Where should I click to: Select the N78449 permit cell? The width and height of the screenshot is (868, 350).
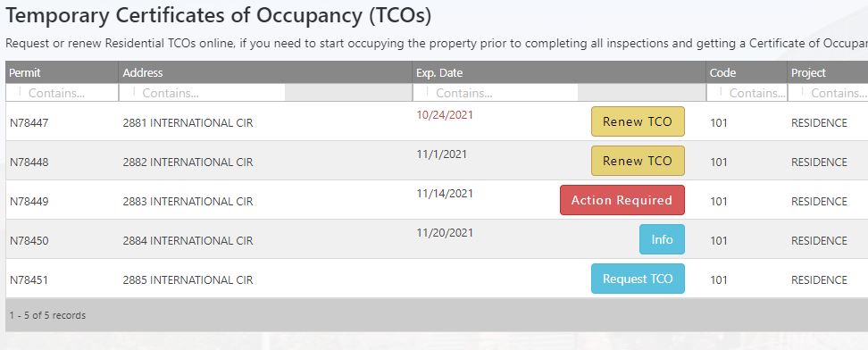pos(29,202)
